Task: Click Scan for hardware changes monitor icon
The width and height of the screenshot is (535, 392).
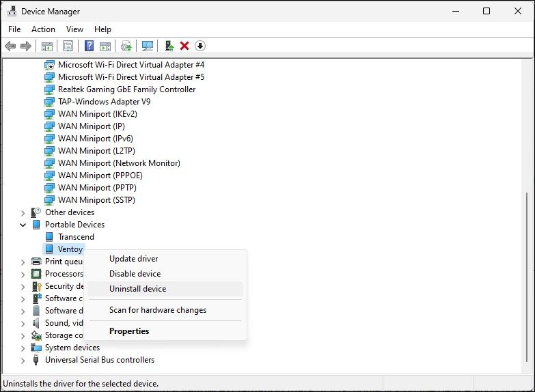Action: pos(147,46)
